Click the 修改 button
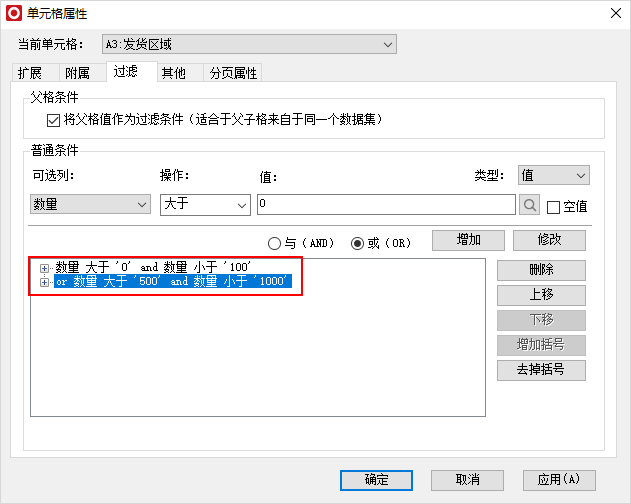631x504 pixels. [549, 240]
